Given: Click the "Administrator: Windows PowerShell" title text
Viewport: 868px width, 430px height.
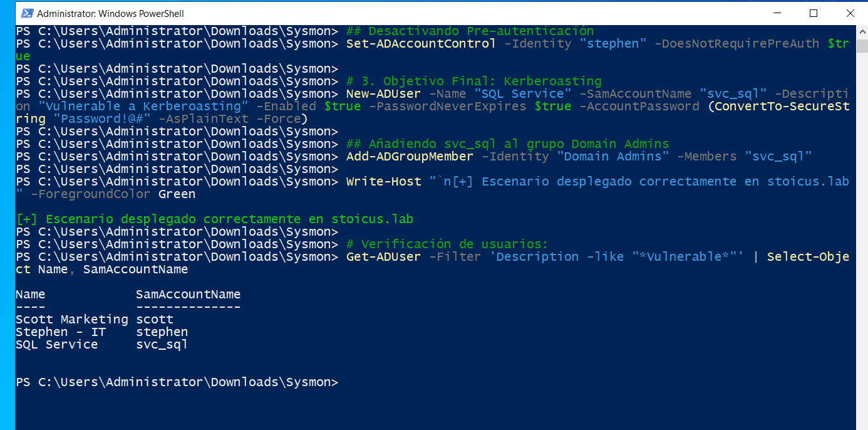Looking at the screenshot, I should [x=110, y=13].
